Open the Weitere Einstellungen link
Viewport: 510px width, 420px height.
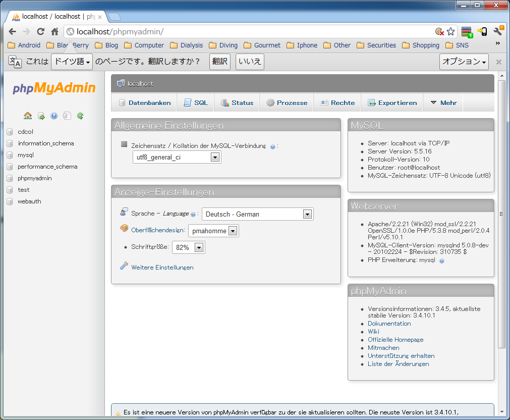[162, 268]
